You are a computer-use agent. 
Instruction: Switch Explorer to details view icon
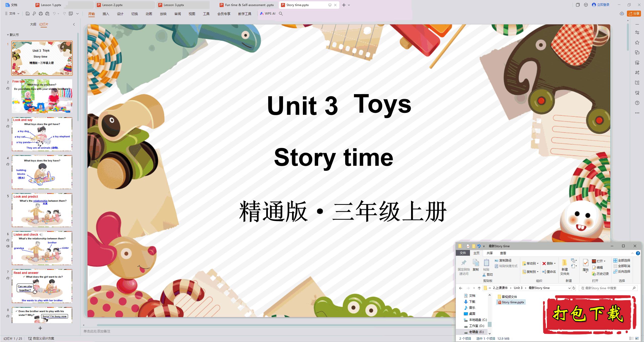coord(631,338)
